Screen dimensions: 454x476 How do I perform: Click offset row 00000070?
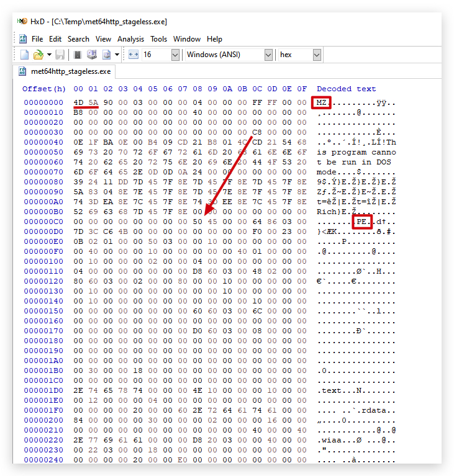[43, 172]
